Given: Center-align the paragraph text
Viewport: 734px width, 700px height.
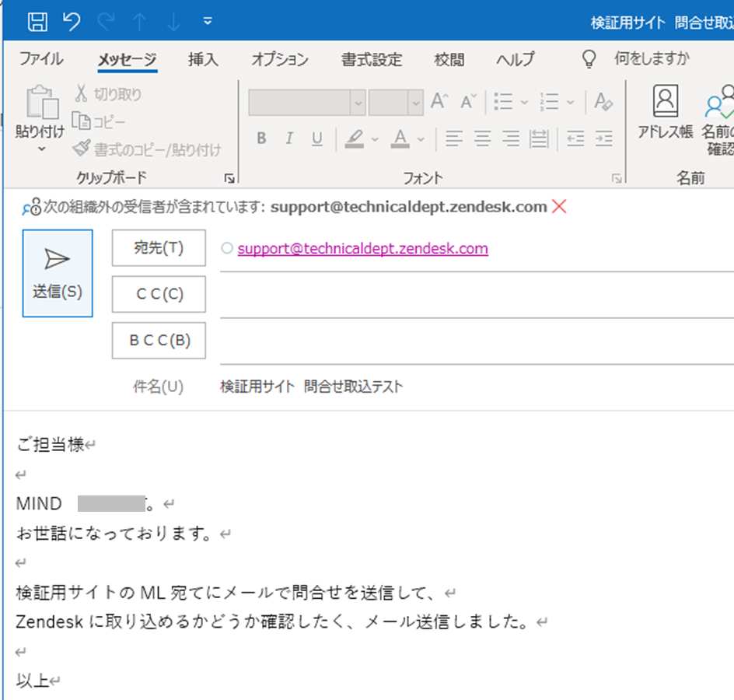Looking at the screenshot, I should click(x=483, y=139).
